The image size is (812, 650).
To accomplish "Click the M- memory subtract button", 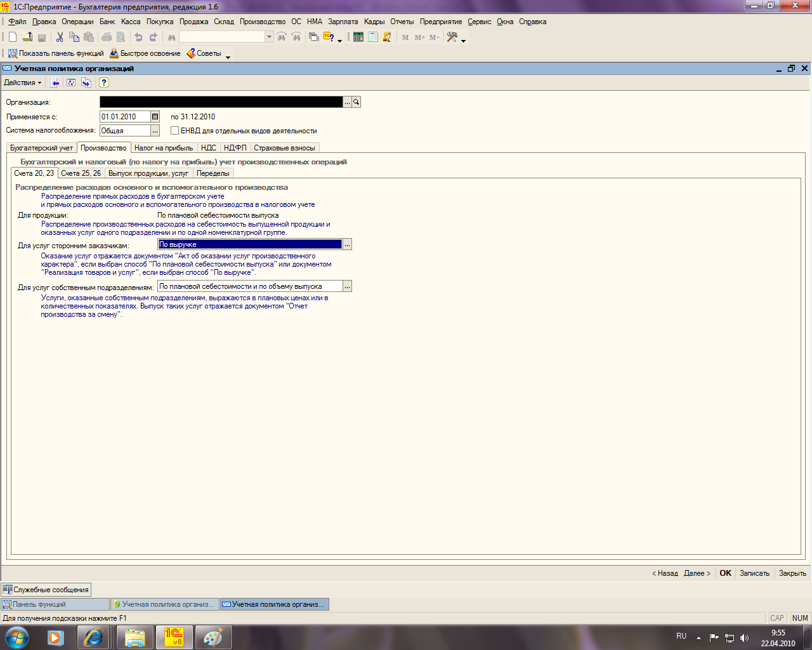I will click(x=435, y=37).
